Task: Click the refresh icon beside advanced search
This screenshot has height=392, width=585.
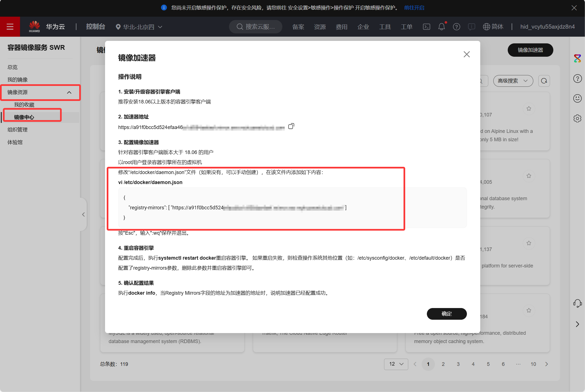Action: click(544, 81)
